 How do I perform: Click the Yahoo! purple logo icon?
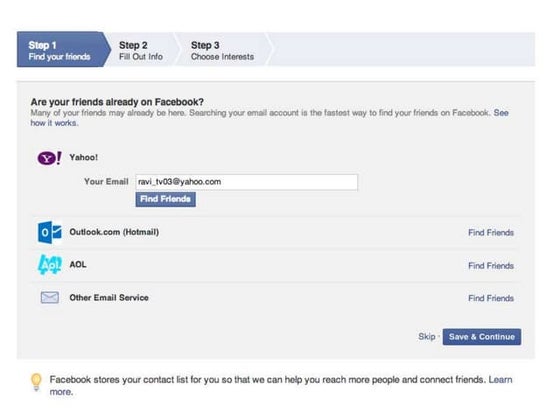point(49,158)
